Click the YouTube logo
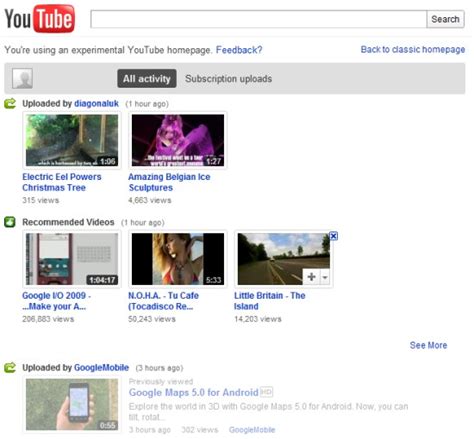 [x=39, y=19]
